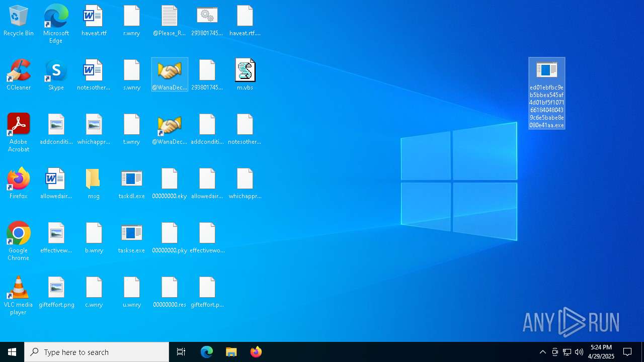The height and width of the screenshot is (362, 644).
Task: Select the 00000000.pky file
Action: click(170, 238)
